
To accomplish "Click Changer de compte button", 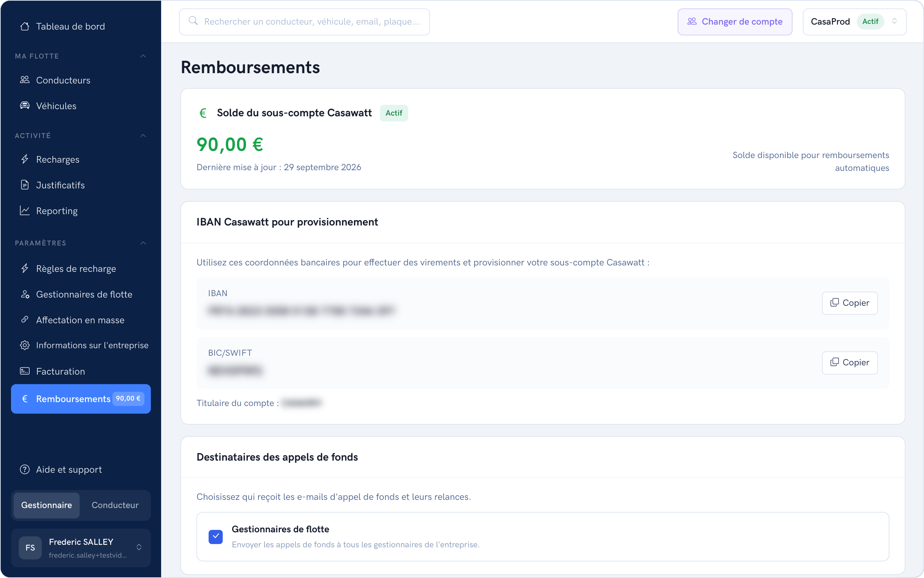I will click(x=735, y=22).
